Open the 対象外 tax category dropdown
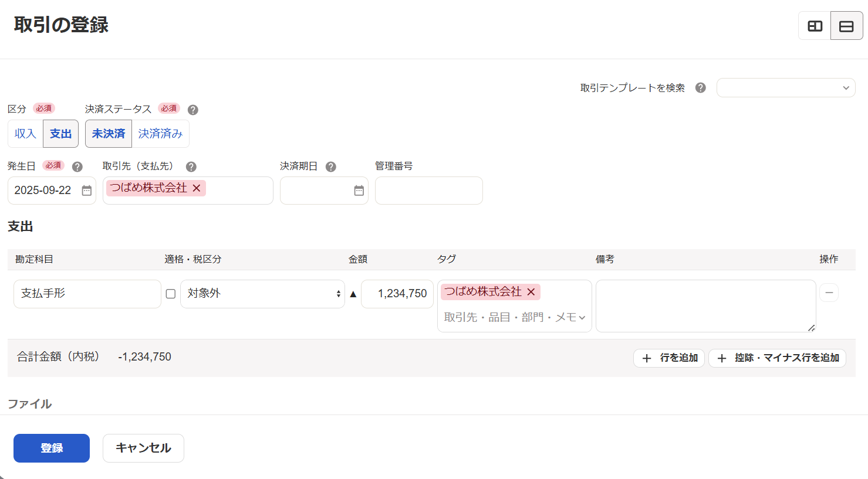 pyautogui.click(x=262, y=294)
